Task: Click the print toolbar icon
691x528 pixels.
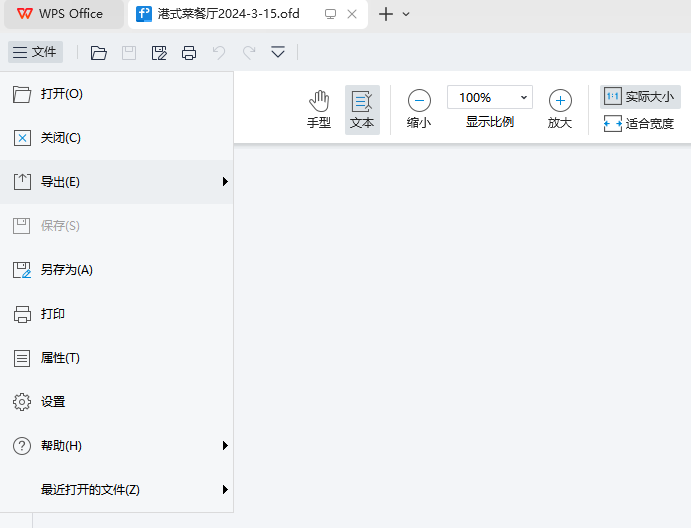Action: point(189,53)
